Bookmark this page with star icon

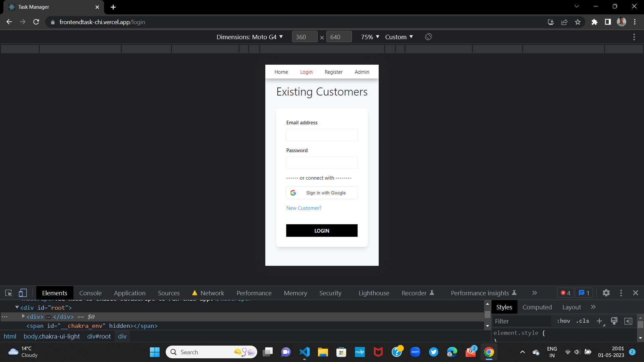tap(578, 22)
